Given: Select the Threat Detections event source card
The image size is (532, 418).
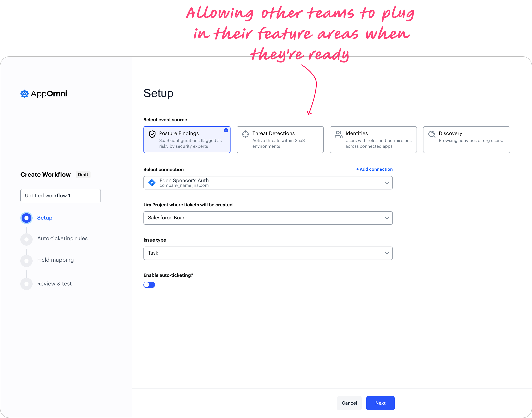Looking at the screenshot, I should [x=280, y=139].
